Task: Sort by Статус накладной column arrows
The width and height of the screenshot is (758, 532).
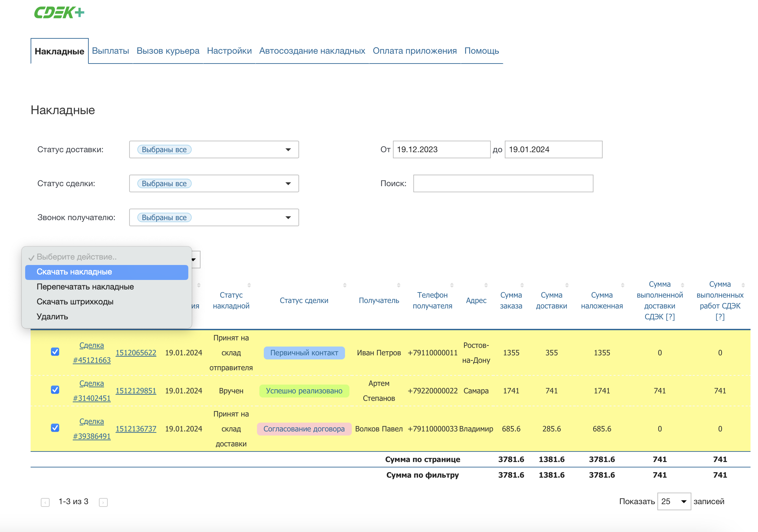Action: tap(249, 285)
